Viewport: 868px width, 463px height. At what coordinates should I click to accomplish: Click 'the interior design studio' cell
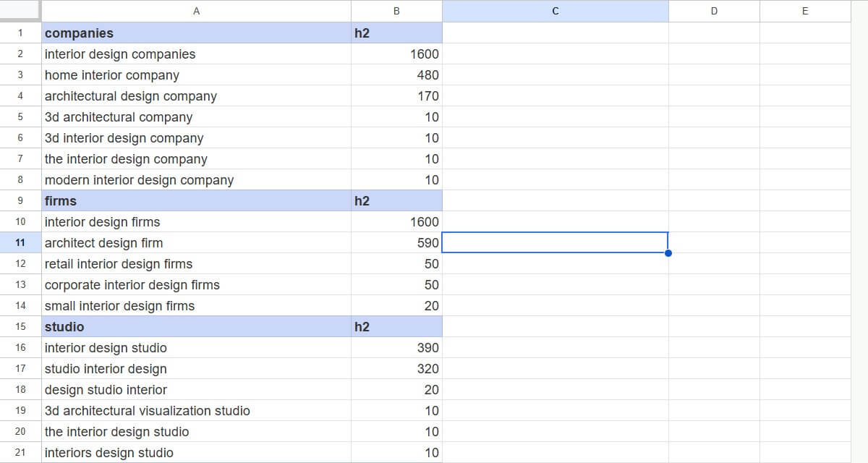[196, 431]
